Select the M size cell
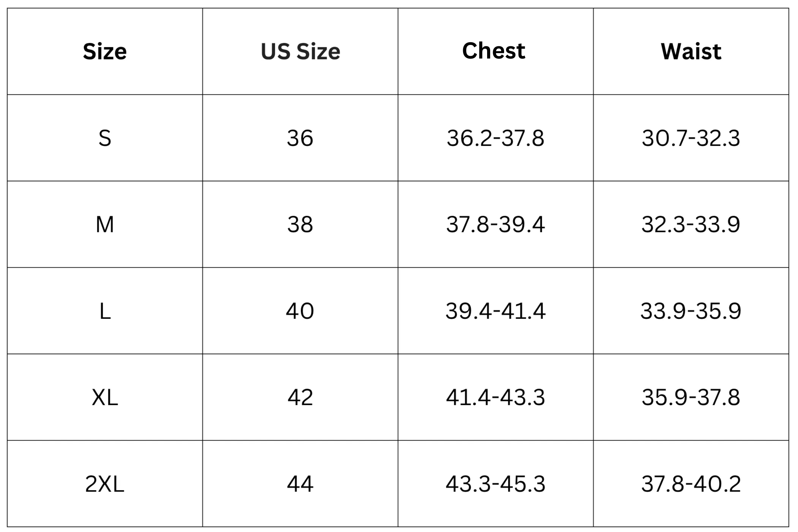The width and height of the screenshot is (798, 532). tap(105, 225)
